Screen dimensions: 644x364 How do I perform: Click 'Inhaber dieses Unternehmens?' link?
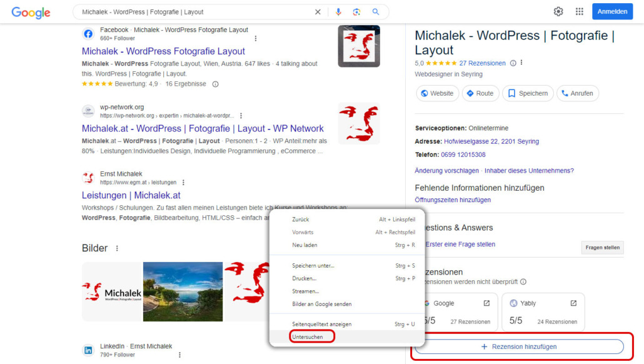point(529,171)
